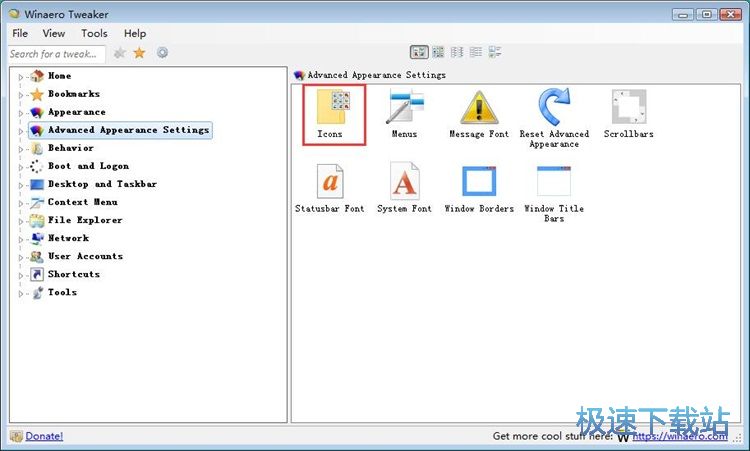Expand the Bookmarks tree node
The image size is (750, 451).
[21, 95]
